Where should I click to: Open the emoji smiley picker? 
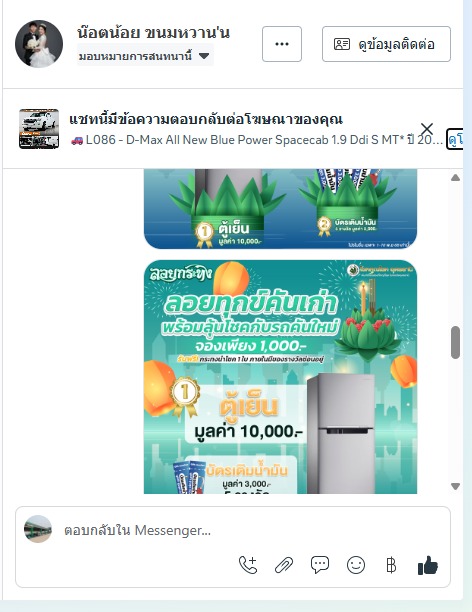click(356, 565)
